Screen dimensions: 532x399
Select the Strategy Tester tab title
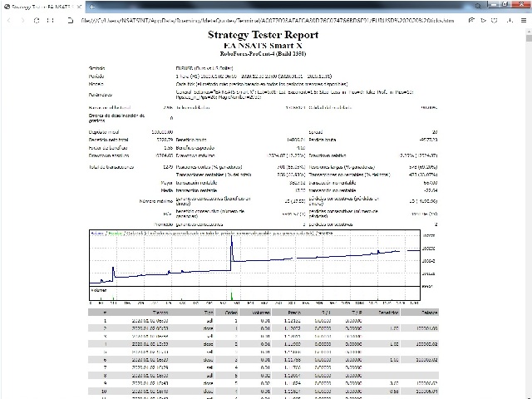pyautogui.click(x=42, y=7)
